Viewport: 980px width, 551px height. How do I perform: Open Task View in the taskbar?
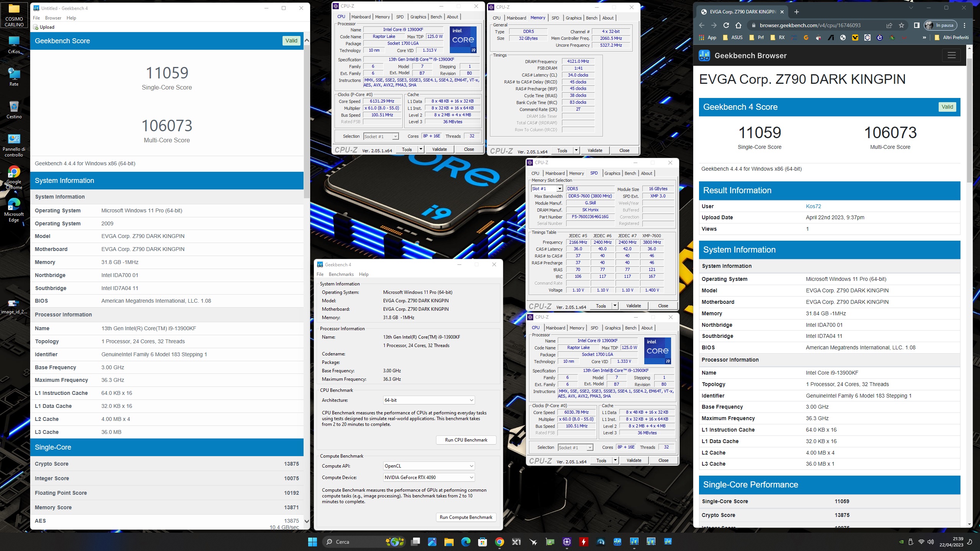415,542
